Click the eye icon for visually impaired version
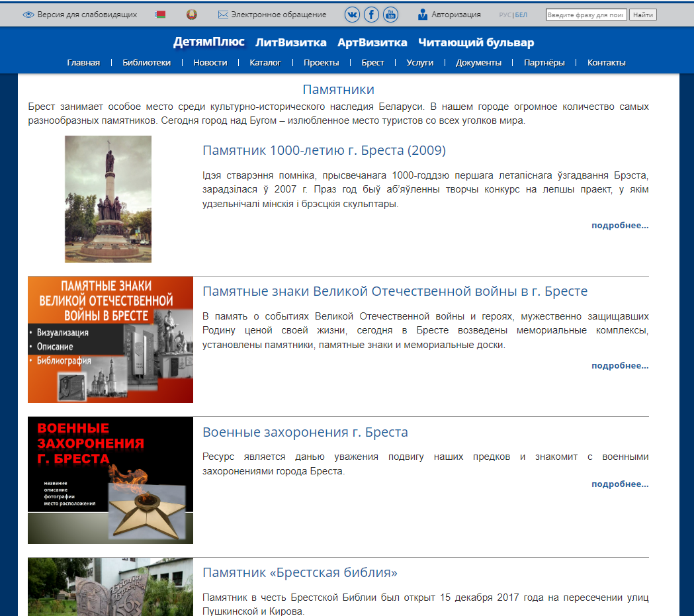The image size is (694, 616). pyautogui.click(x=28, y=15)
